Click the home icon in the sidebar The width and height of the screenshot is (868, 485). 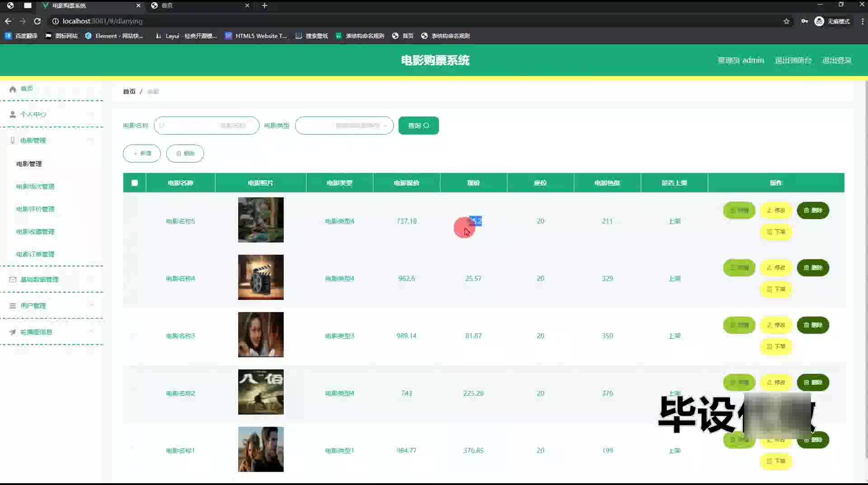(13, 89)
